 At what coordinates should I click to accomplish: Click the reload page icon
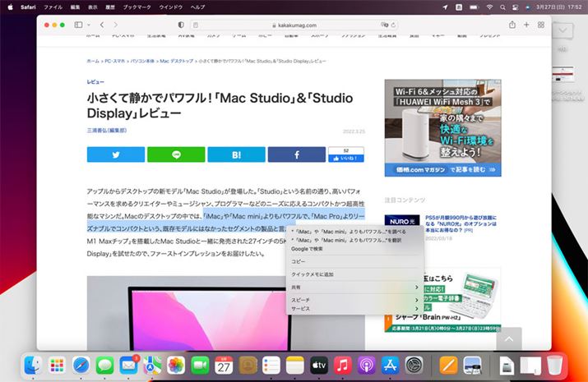(393, 25)
